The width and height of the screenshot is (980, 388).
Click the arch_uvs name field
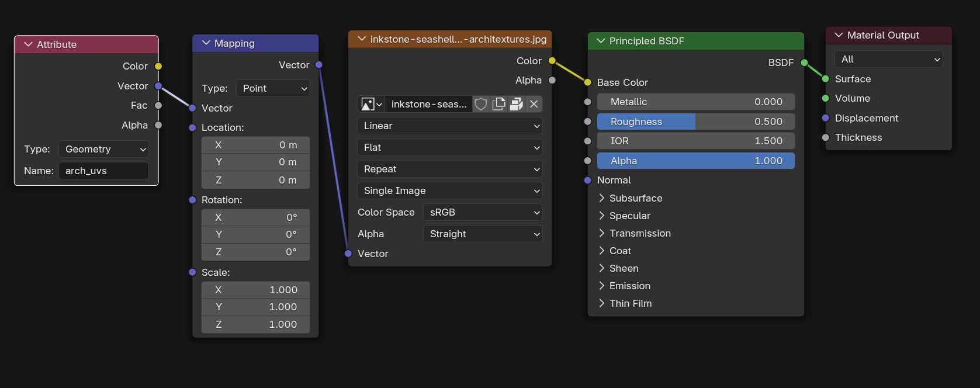click(x=103, y=171)
